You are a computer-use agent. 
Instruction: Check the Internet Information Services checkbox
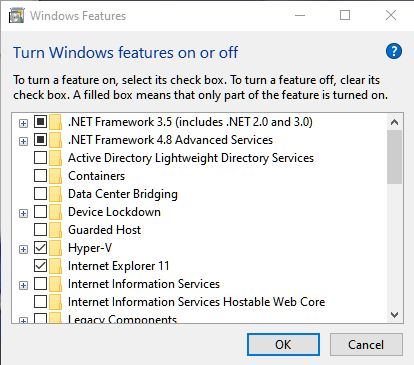click(x=40, y=284)
